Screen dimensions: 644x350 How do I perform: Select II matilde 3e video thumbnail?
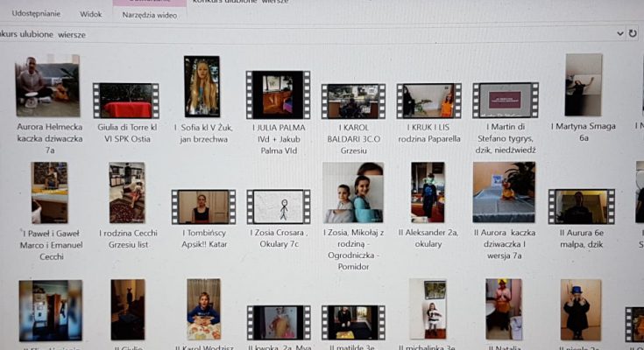(x=354, y=323)
